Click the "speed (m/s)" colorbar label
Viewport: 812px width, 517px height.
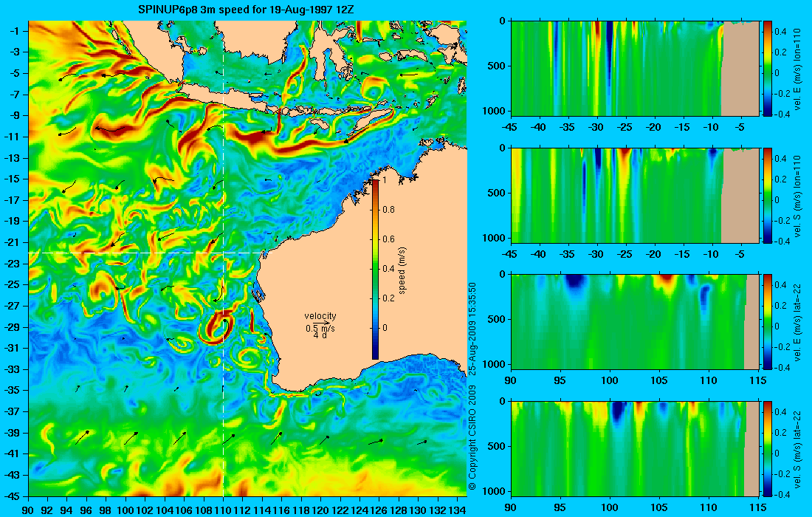click(x=403, y=269)
